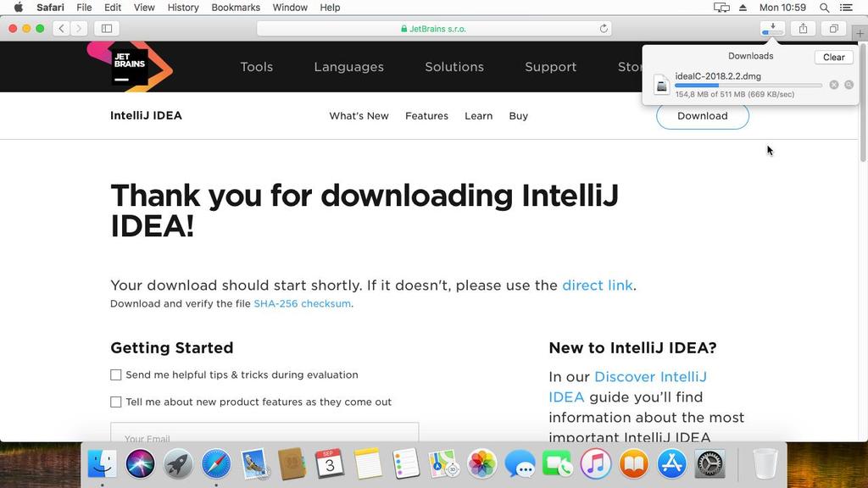Open Launchpad rocket icon in dock
868x488 pixels.
(178, 463)
